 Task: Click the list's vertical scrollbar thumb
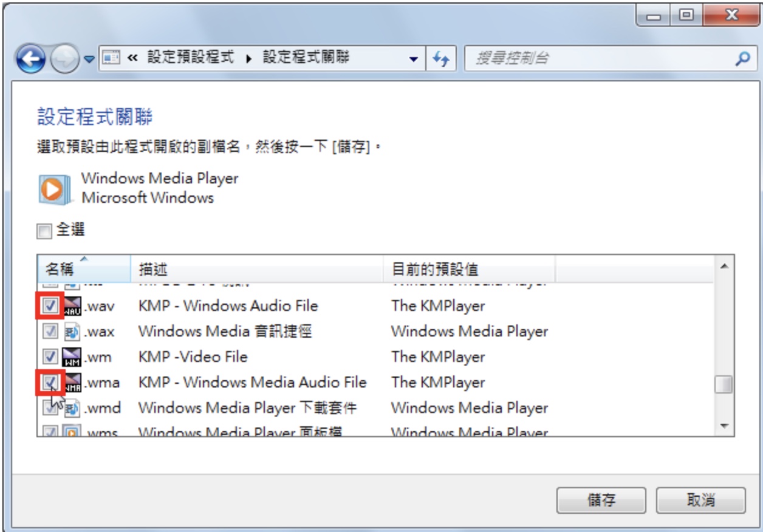(x=724, y=384)
